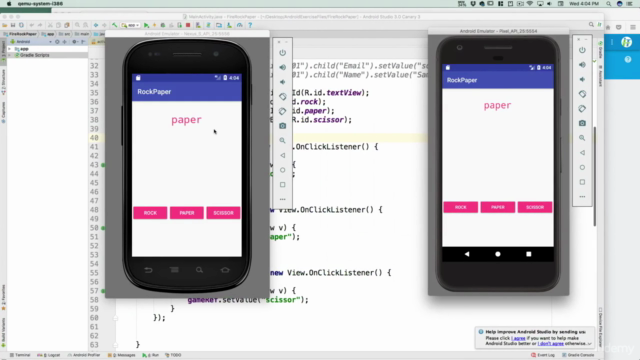Tap the Pixel phone's on-screen back triangle

click(467, 254)
